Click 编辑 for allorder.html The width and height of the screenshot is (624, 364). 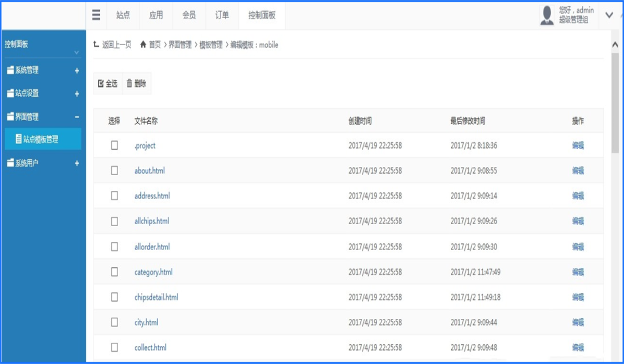coord(578,246)
